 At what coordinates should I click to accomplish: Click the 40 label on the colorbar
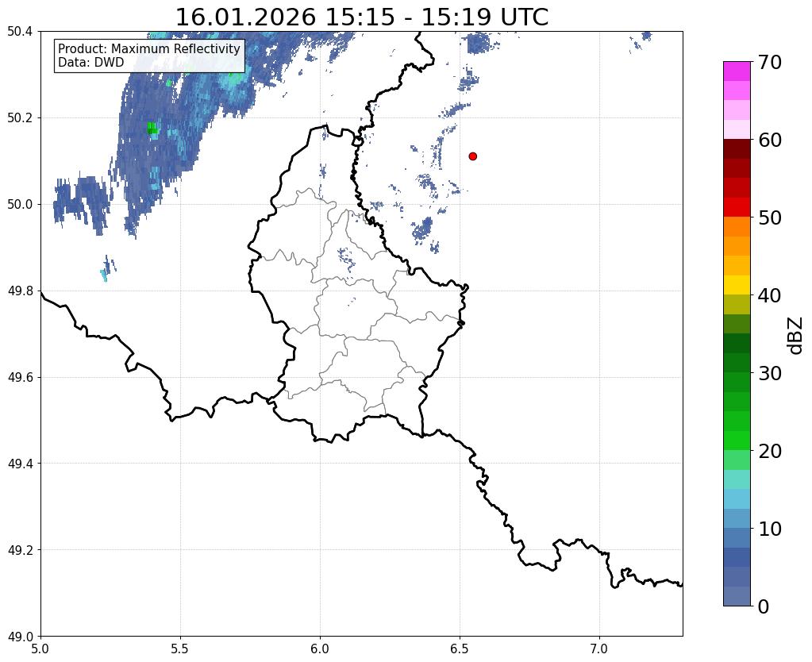[x=770, y=295]
